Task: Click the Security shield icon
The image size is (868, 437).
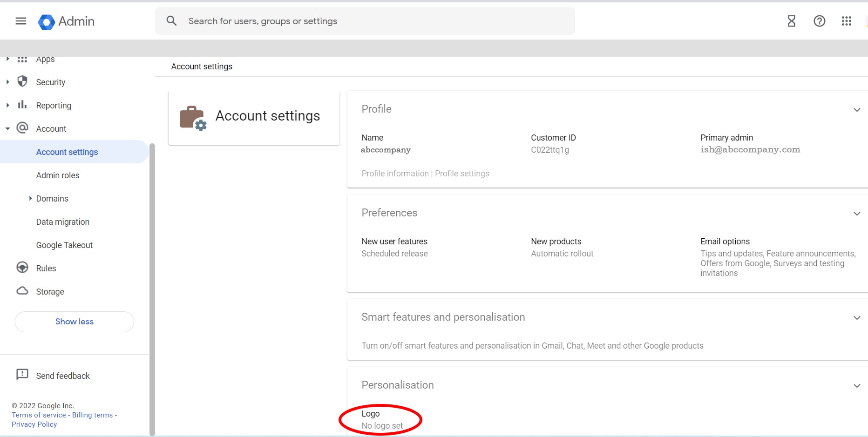Action: pos(22,81)
